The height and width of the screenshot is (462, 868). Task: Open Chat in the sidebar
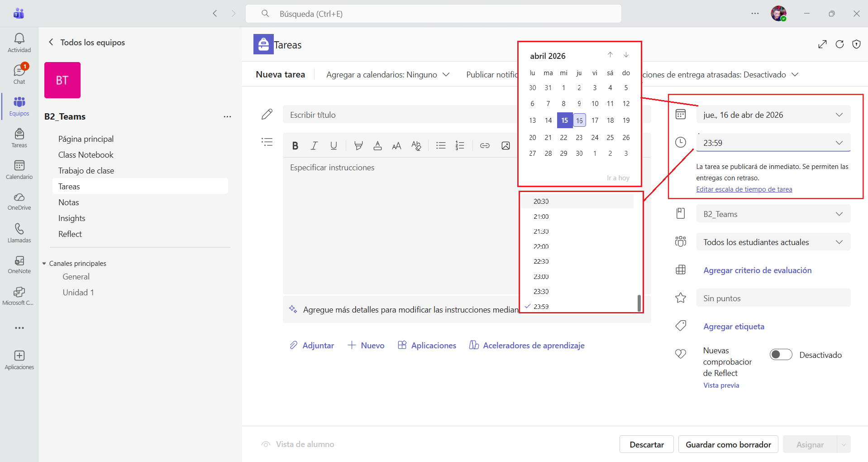pos(19,75)
